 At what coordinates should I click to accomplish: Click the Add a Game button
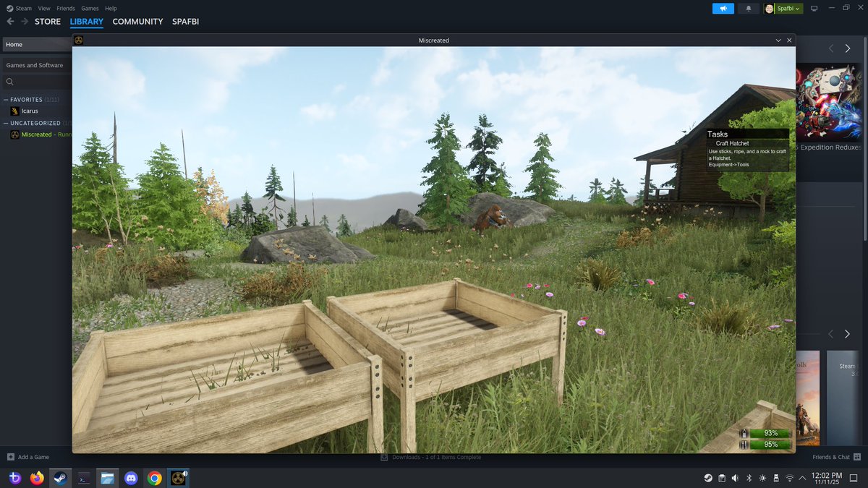coord(27,457)
